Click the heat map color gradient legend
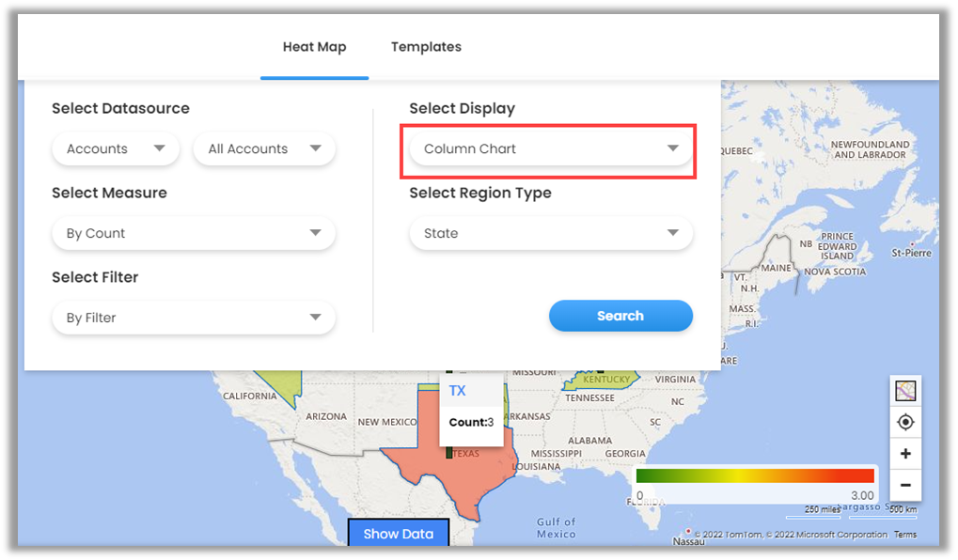 pyautogui.click(x=755, y=475)
